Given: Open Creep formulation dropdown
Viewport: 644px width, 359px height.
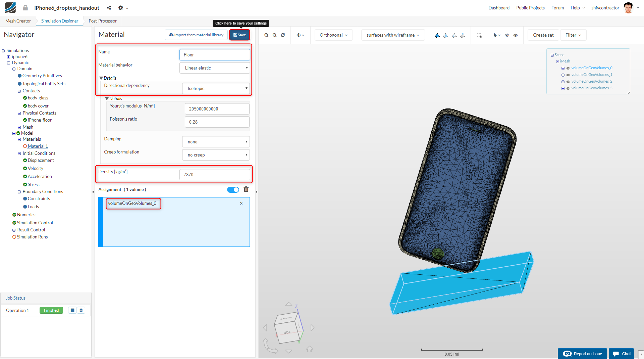Looking at the screenshot, I should (216, 155).
